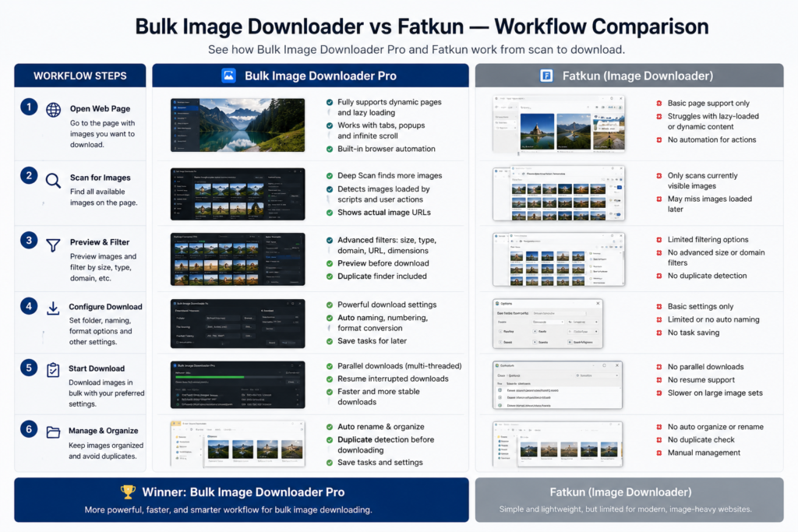Click the clipboard icon beside Start Download
Viewport: 798px width, 532px height.
53,370
